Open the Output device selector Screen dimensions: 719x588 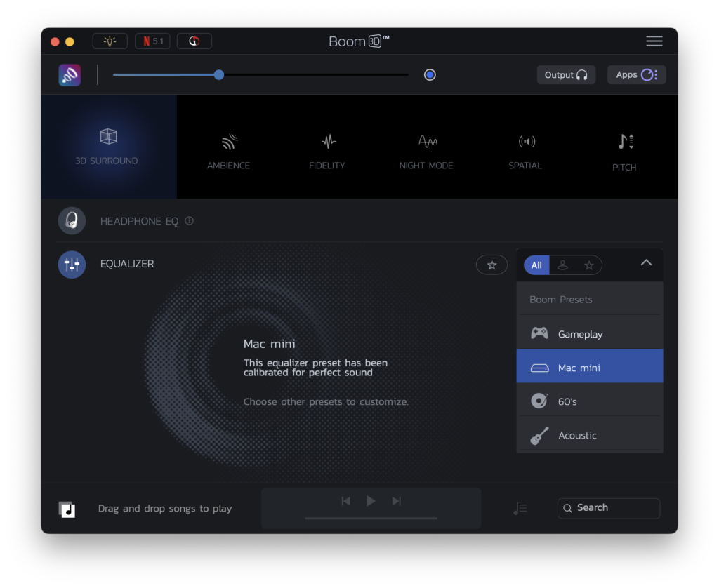point(567,74)
